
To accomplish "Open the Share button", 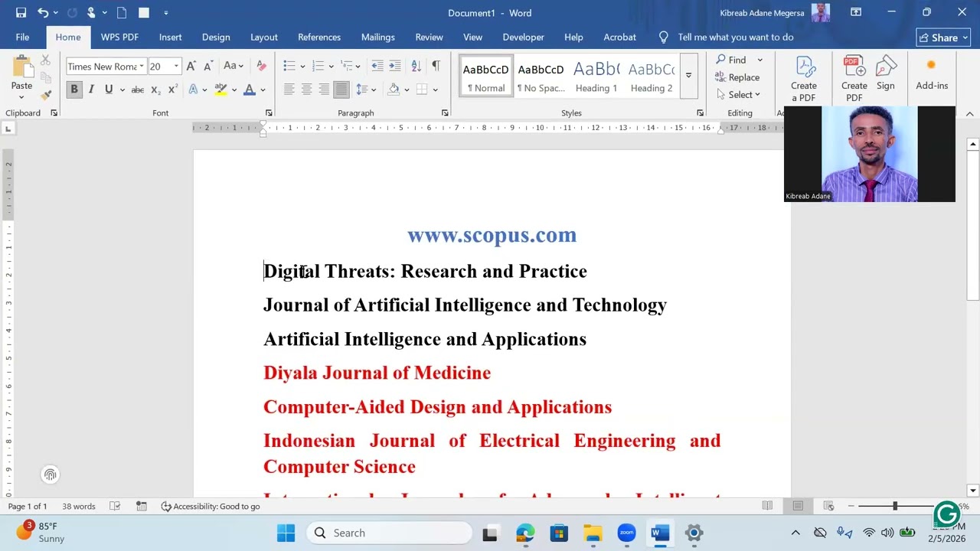I will point(944,37).
